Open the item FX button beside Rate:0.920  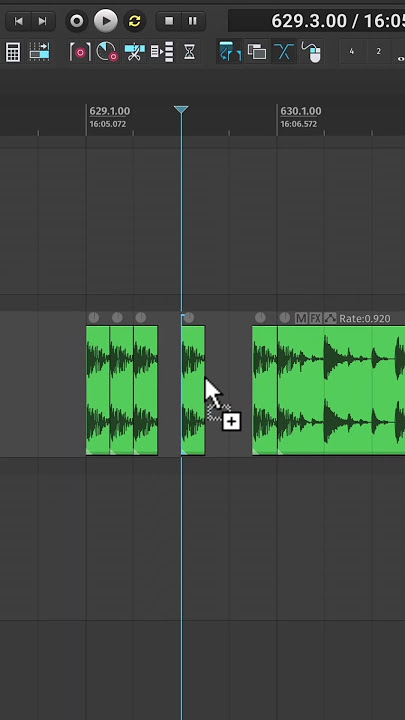[x=315, y=318]
